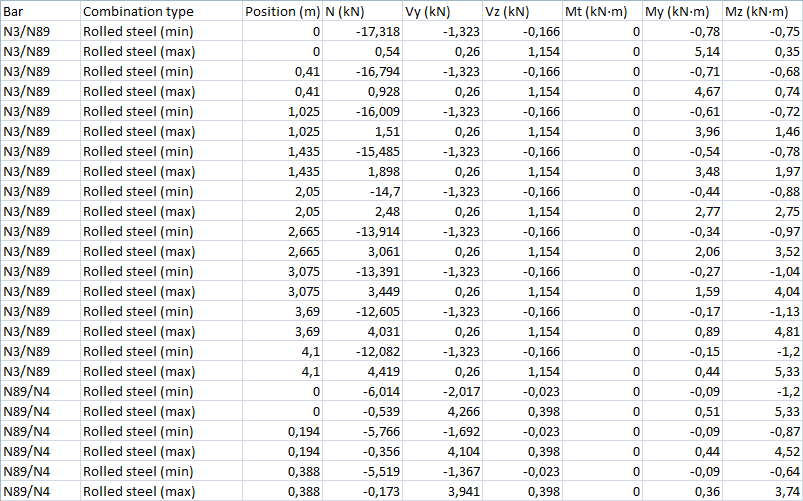This screenshot has width=803, height=501.
Task: Click the Mz cell showing 4,81
Action: point(787,331)
